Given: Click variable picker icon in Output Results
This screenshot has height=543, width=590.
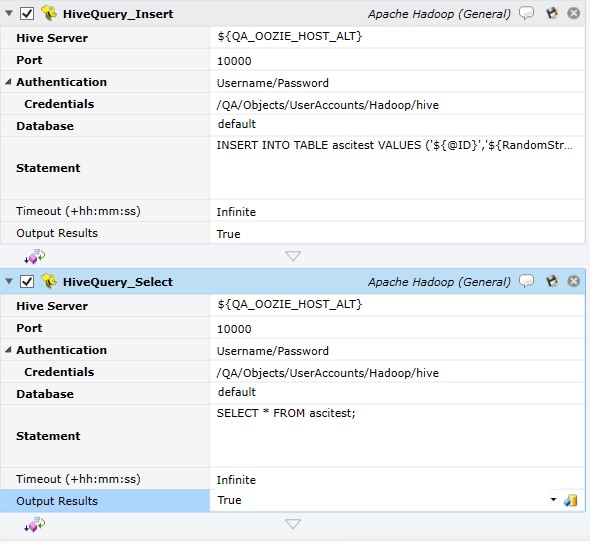Looking at the screenshot, I should [x=570, y=500].
